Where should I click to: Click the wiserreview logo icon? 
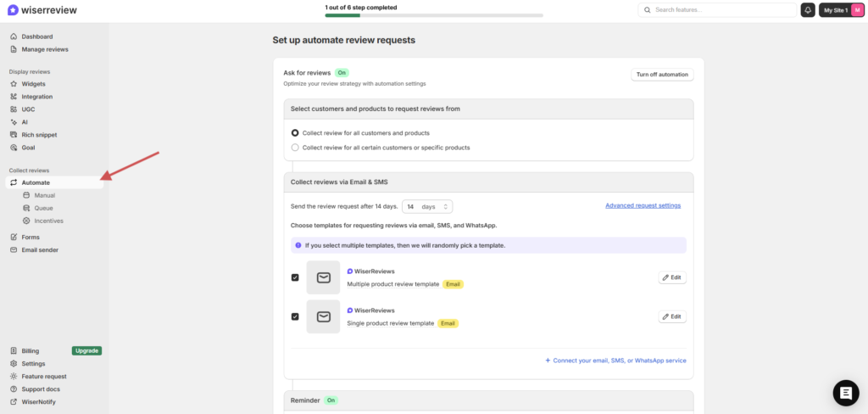coord(13,10)
